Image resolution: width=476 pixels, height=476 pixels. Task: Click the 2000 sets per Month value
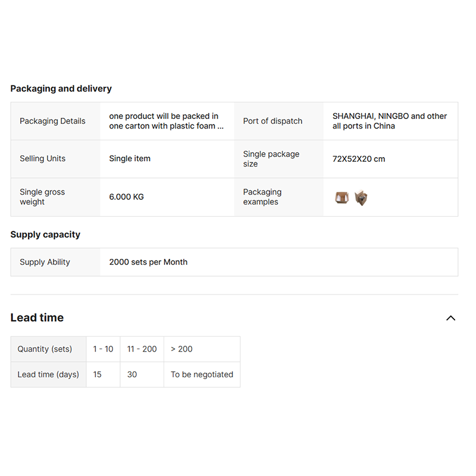(148, 262)
